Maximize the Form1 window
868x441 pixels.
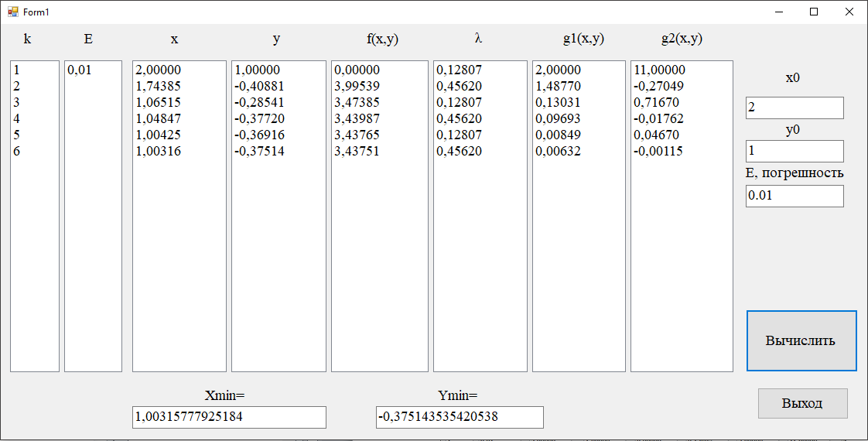coord(814,12)
